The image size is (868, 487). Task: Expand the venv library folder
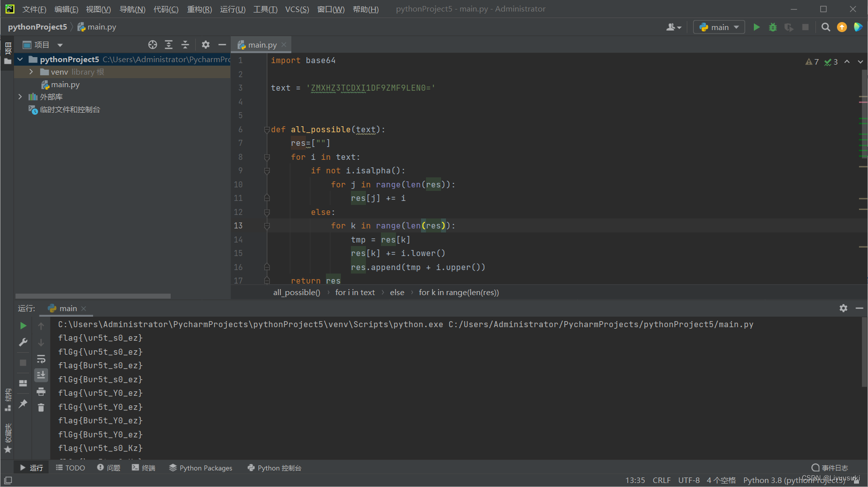(x=31, y=72)
